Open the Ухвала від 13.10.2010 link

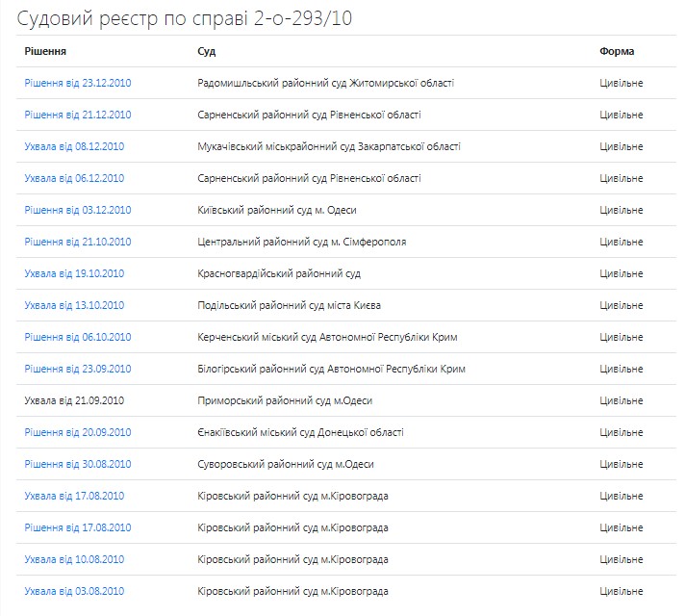coord(74,305)
